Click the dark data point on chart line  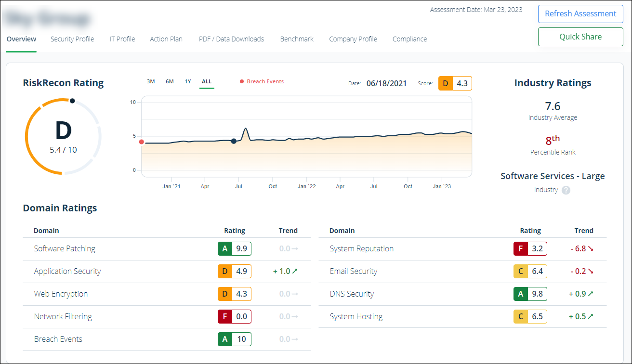click(234, 141)
